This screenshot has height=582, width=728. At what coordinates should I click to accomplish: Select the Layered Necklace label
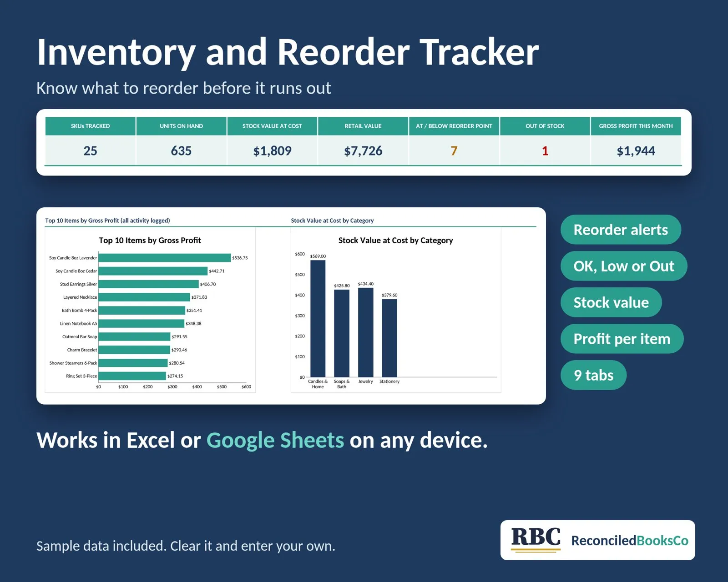coord(80,297)
